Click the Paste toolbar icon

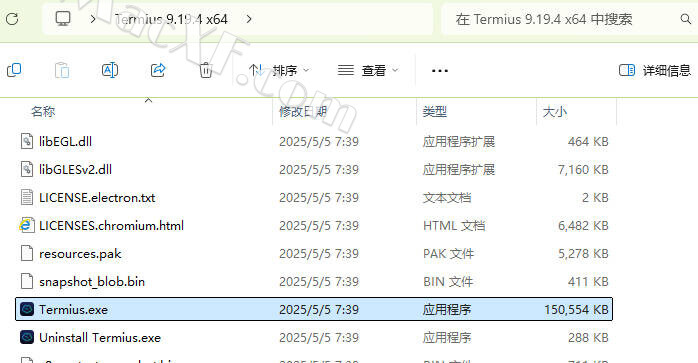62,70
